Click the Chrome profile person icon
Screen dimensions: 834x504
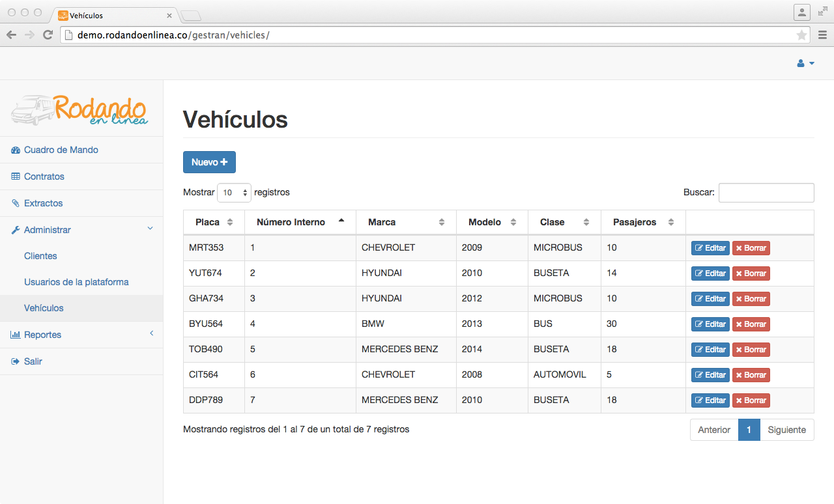(x=801, y=12)
